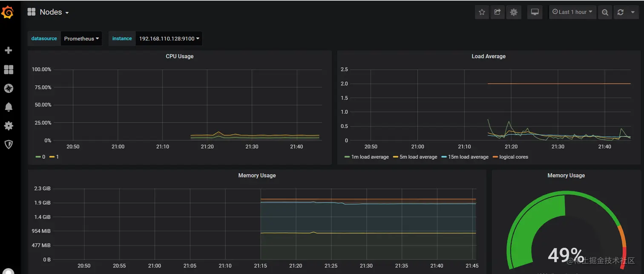
Task: Open the Server Admin shield icon
Action: (9, 144)
